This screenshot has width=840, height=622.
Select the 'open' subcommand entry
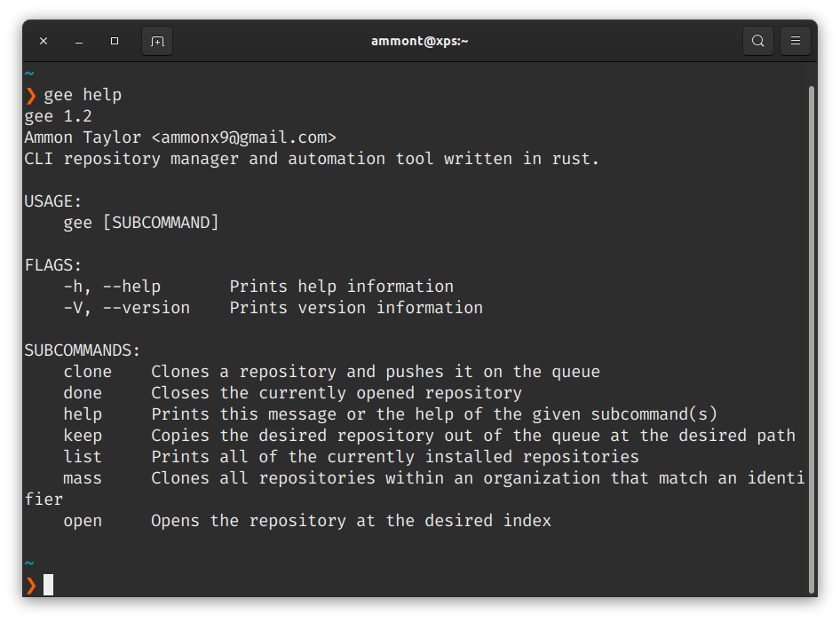point(83,520)
